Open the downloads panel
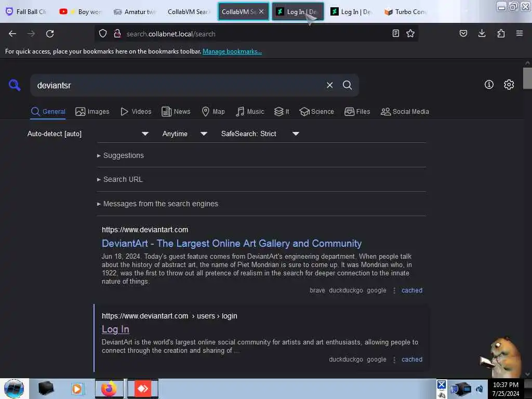Screen dimensions: 532x399 tap(482, 33)
